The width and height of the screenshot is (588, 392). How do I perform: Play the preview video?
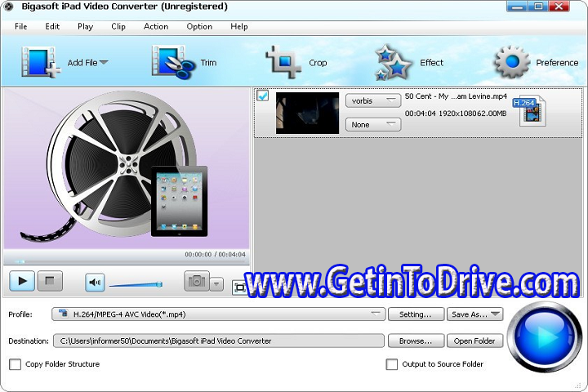pyautogui.click(x=22, y=281)
